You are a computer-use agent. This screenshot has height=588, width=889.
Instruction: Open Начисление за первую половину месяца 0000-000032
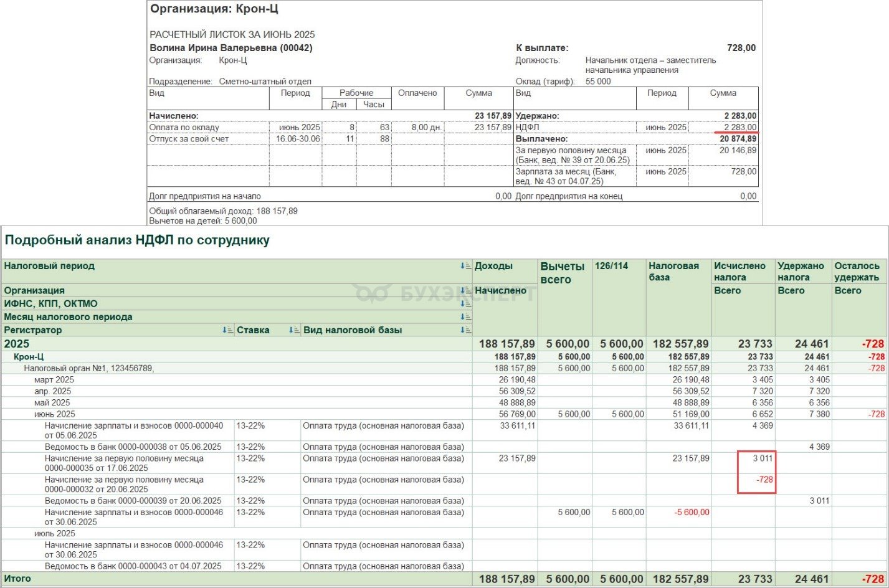point(124,485)
